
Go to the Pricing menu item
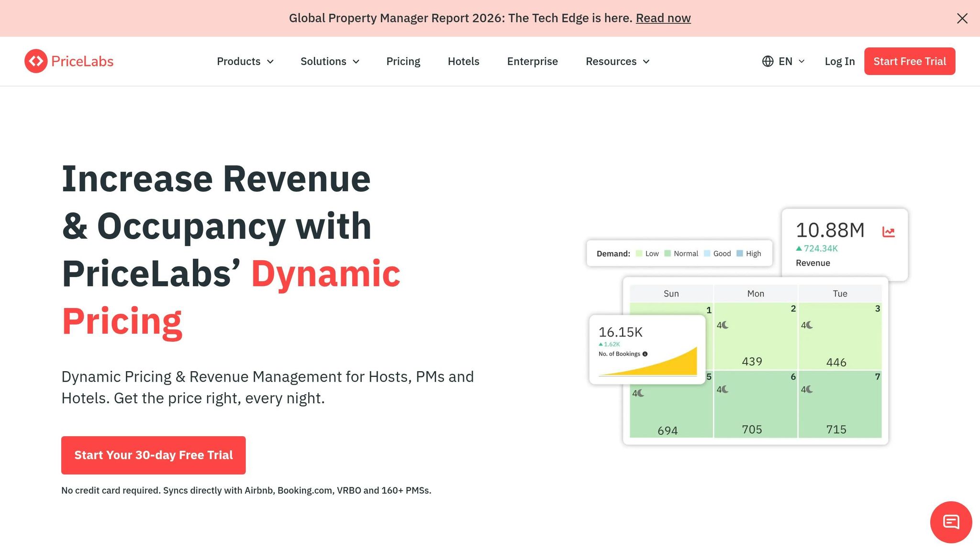point(403,61)
